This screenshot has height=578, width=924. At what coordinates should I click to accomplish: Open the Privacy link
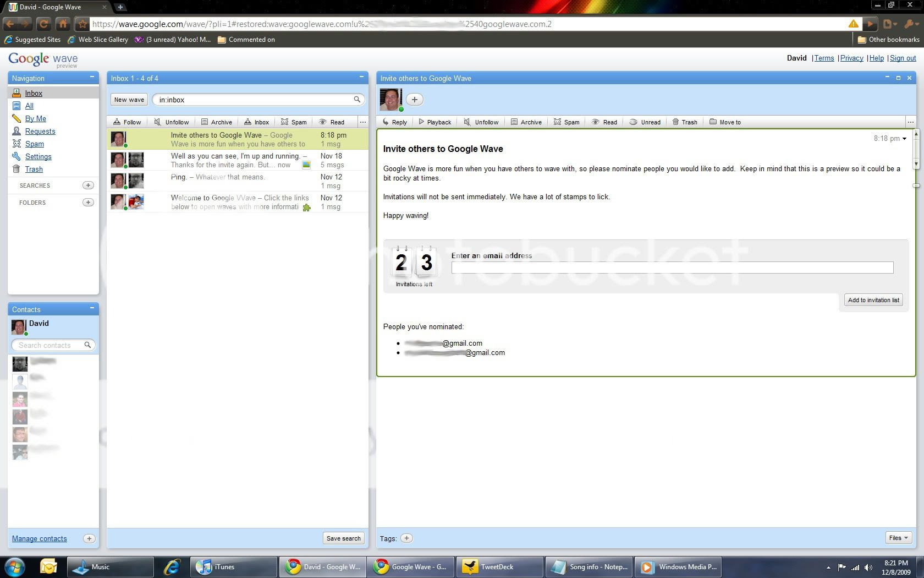tap(852, 58)
